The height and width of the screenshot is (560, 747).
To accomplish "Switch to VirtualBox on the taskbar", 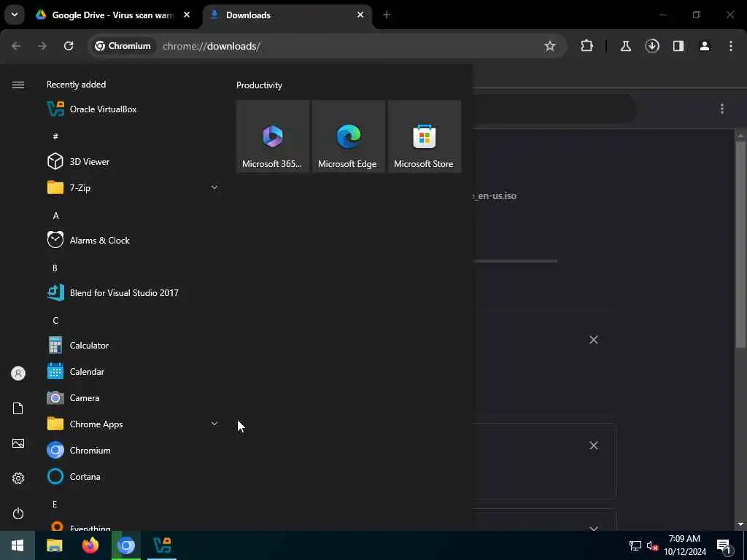I will pos(162,545).
